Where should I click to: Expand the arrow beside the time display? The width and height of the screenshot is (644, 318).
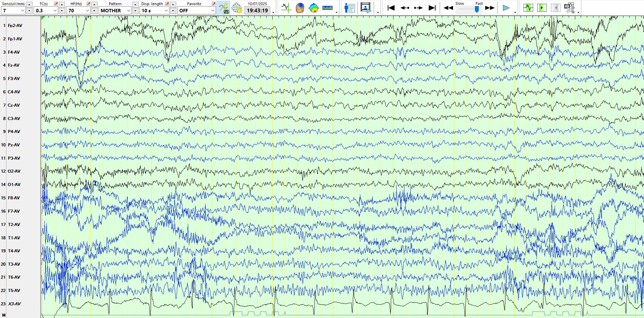point(273,12)
